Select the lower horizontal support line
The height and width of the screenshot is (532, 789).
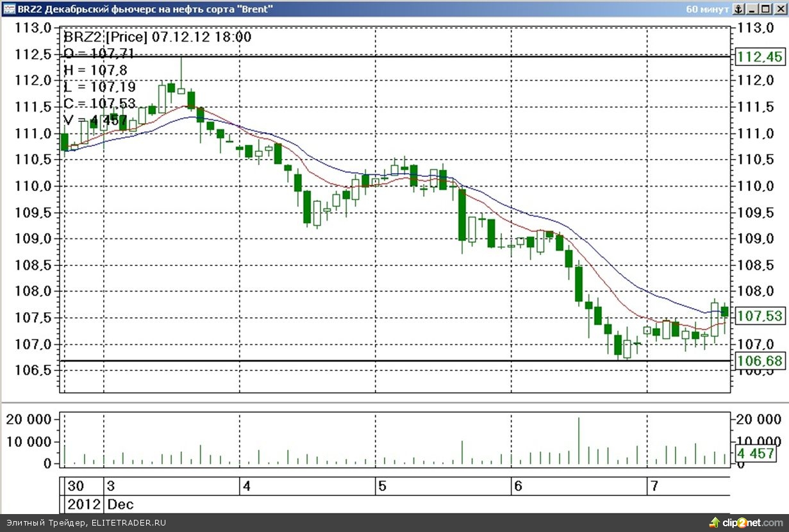click(x=385, y=360)
